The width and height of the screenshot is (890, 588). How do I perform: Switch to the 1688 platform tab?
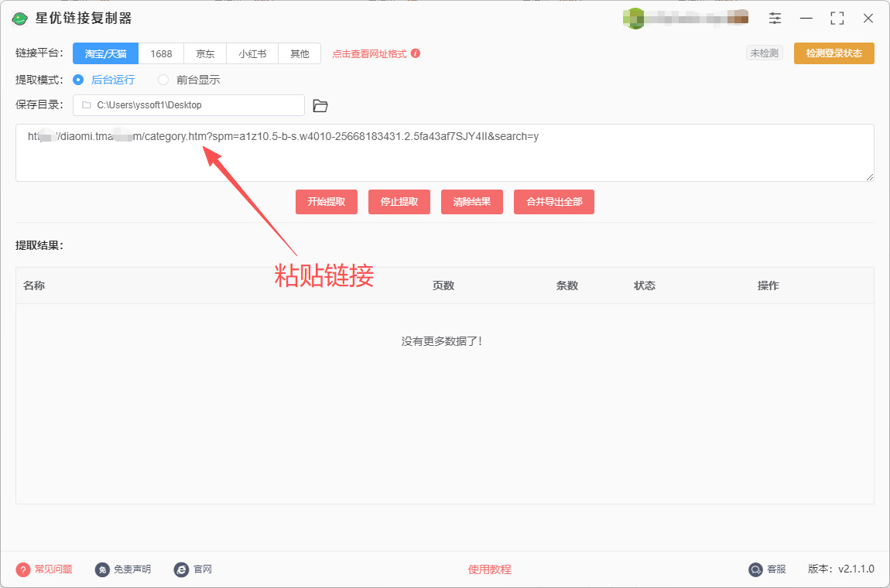[x=161, y=54]
